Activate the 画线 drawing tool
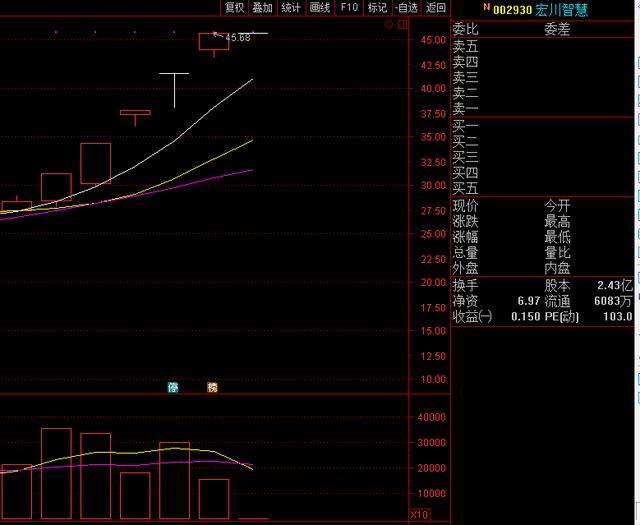640x525 pixels. (x=320, y=7)
